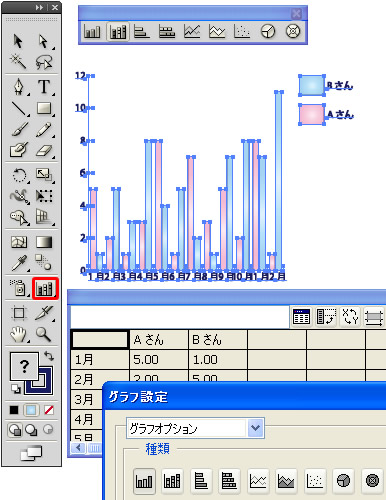Screen dimensions: 386x500
Task: Select the Perspective Grid tool
Action: [x=44, y=217]
